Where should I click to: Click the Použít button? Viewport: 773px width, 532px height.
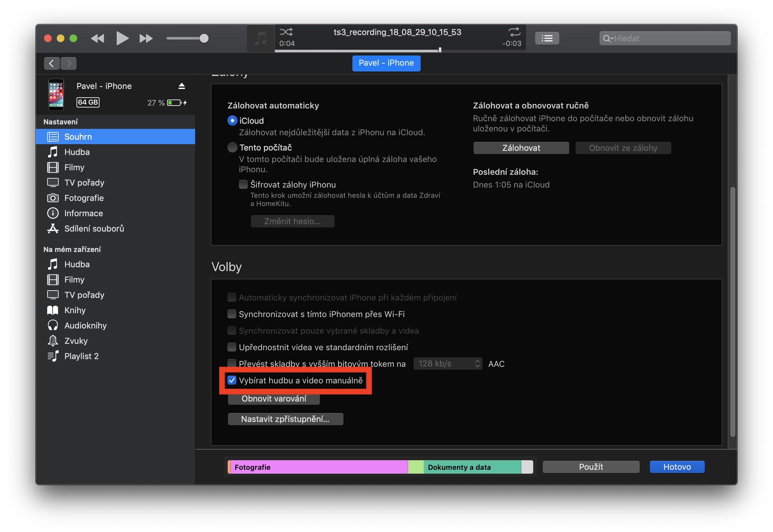pyautogui.click(x=591, y=467)
